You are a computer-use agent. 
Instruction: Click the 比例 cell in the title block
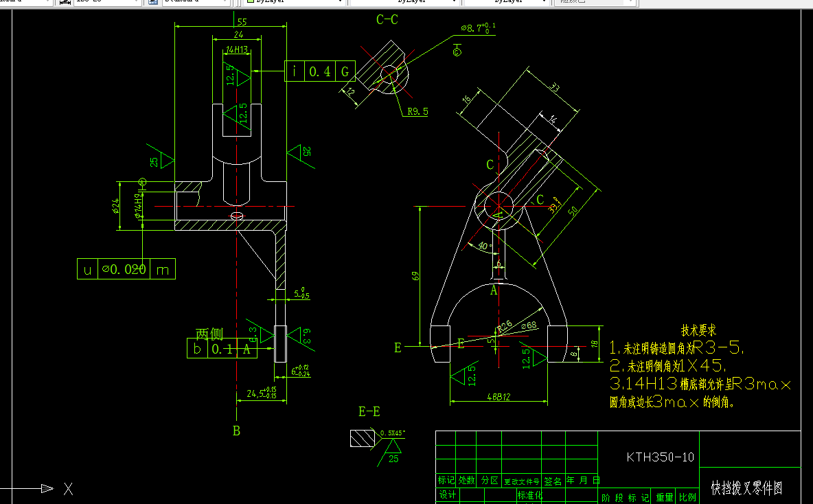(687, 498)
